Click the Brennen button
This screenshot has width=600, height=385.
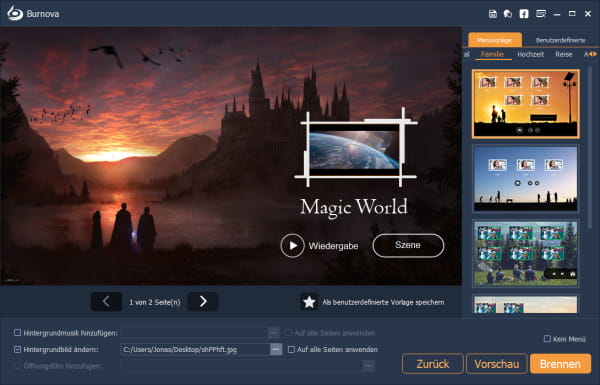click(560, 364)
